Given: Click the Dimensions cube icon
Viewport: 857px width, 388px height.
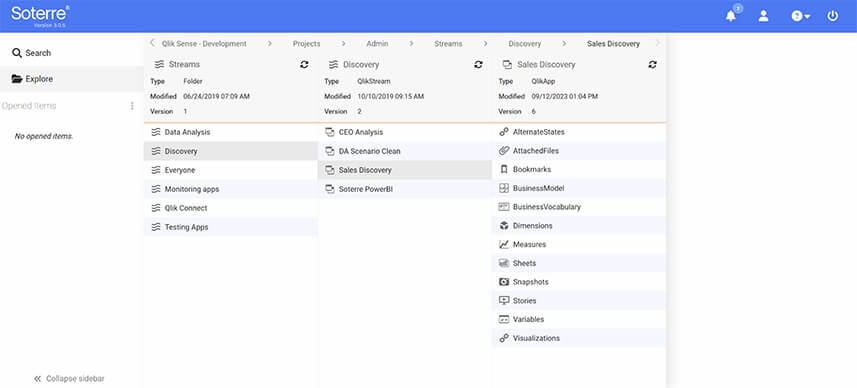Looking at the screenshot, I should (x=504, y=226).
